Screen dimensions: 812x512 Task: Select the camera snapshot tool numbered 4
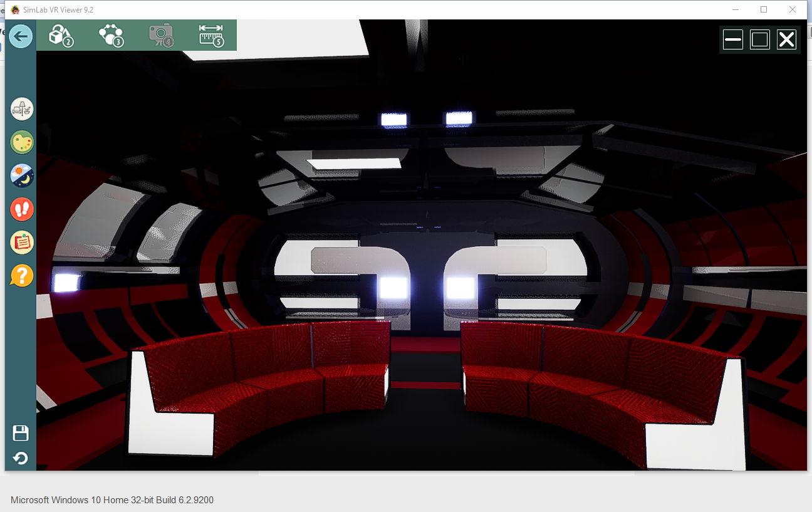click(x=161, y=35)
